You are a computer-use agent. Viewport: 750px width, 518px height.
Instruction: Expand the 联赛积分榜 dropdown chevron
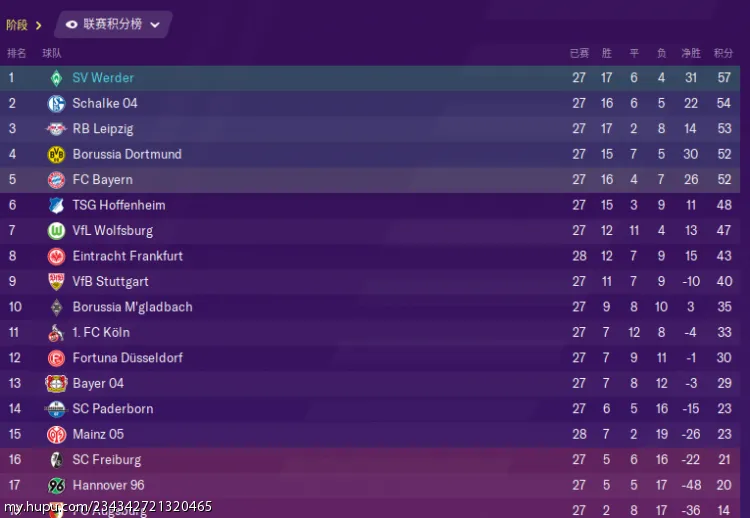point(155,25)
